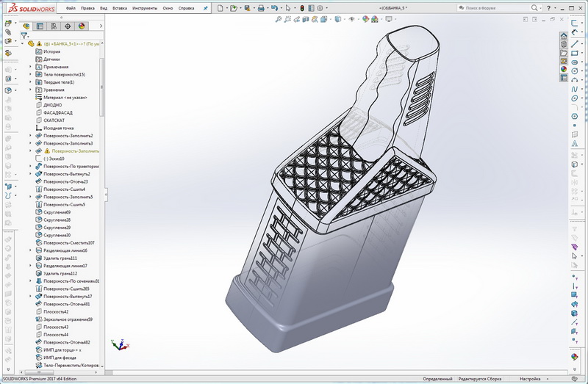Image resolution: width=588 pixels, height=384 pixels.
Task: Click the Save icon in toolbar
Action: pos(247,8)
